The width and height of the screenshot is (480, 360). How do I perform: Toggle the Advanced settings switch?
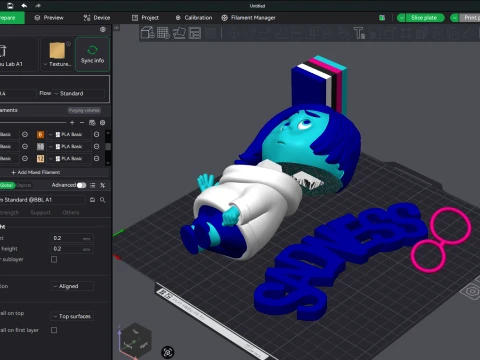coord(81,185)
